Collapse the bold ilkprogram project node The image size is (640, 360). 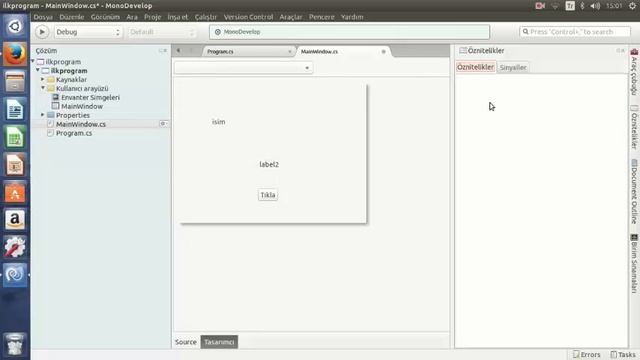(38, 70)
